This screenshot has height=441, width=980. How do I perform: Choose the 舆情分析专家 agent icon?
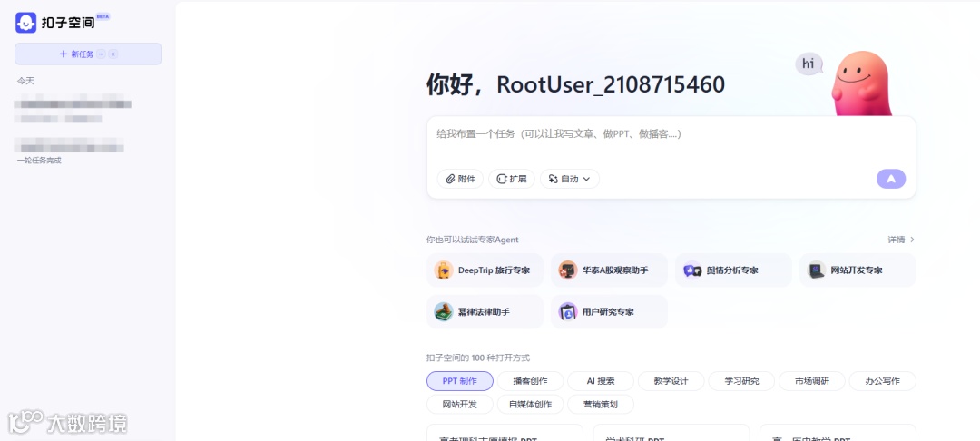691,270
